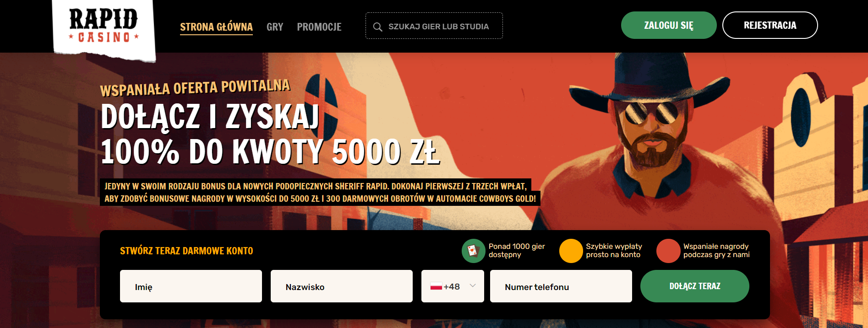Click the Dołącz teraz button
The image size is (868, 328).
tap(695, 286)
